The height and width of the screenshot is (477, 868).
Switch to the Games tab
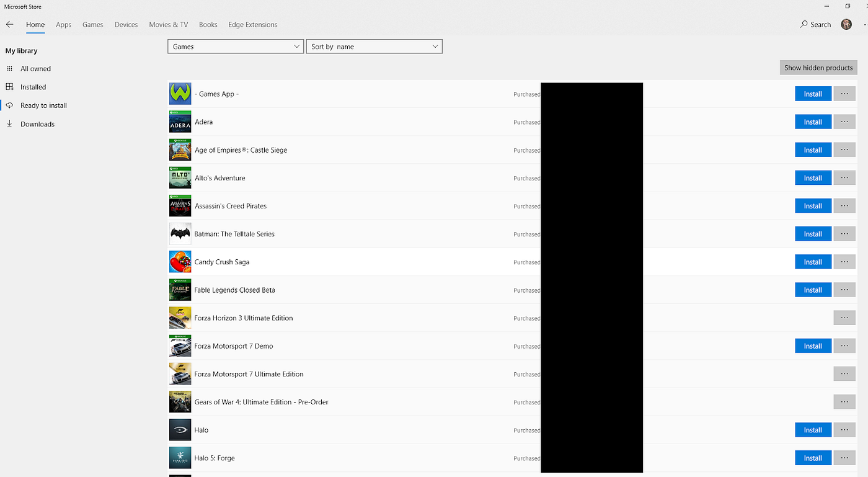click(x=93, y=25)
